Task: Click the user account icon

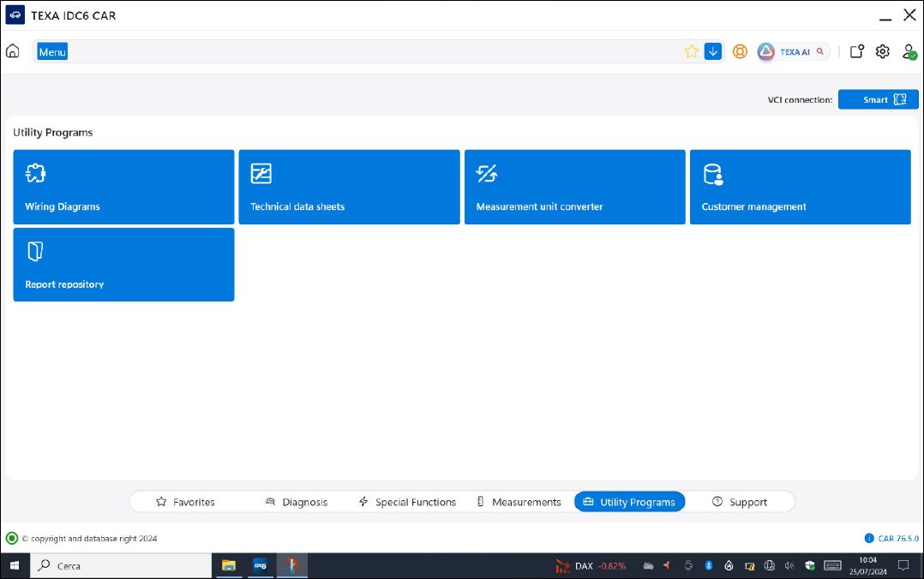Action: click(909, 51)
